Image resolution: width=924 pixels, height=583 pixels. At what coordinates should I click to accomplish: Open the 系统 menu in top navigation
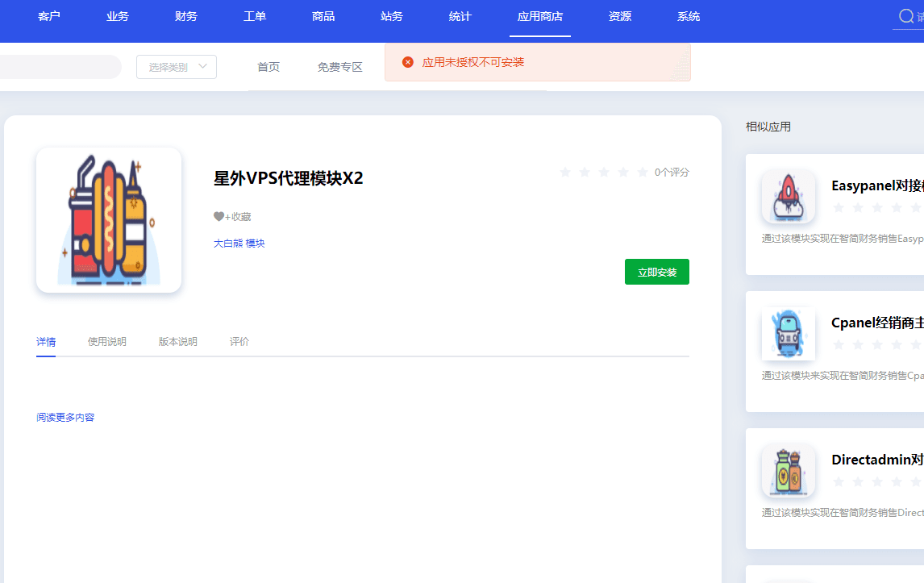[689, 16]
